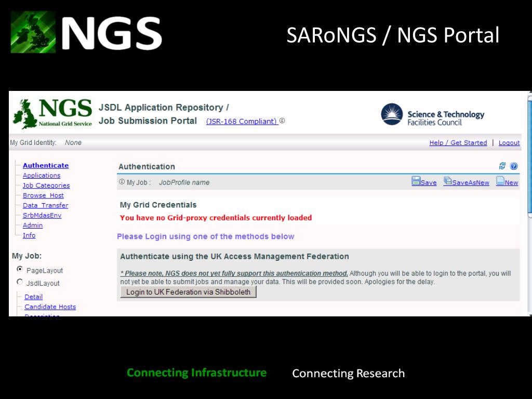Click Login to UK Federation via Shibboleth
The width and height of the screenshot is (532, 399).
pos(188,292)
